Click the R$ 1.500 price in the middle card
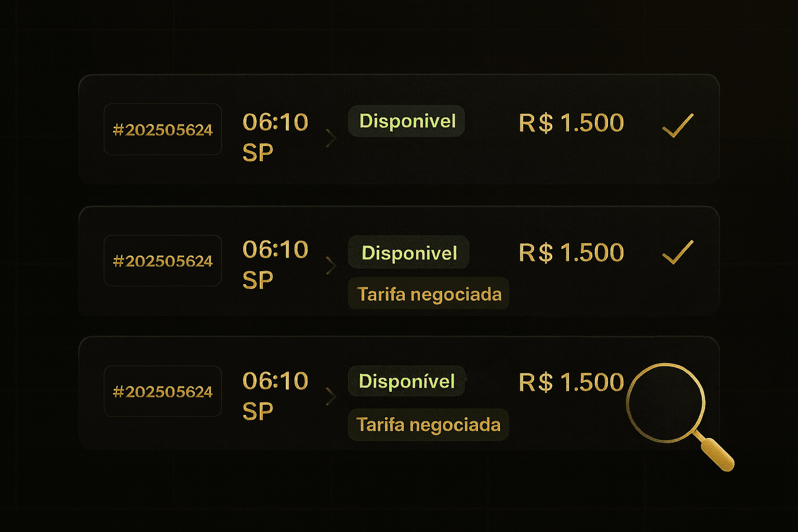The image size is (798, 532). tap(571, 253)
